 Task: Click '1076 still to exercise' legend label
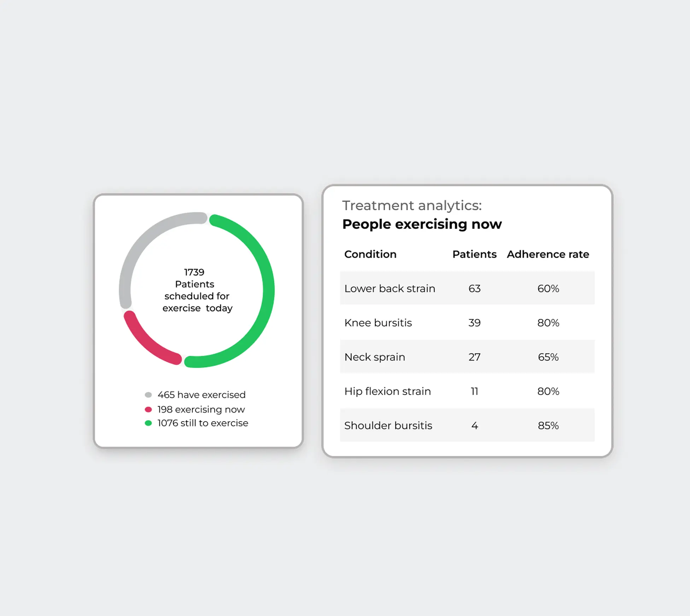click(203, 423)
